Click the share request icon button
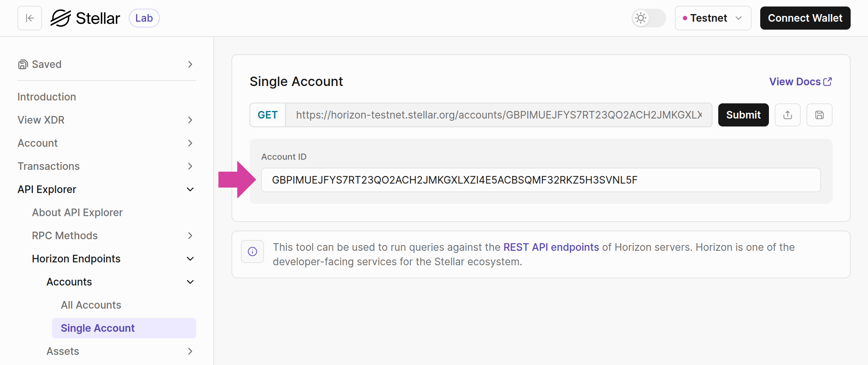 pyautogui.click(x=787, y=115)
